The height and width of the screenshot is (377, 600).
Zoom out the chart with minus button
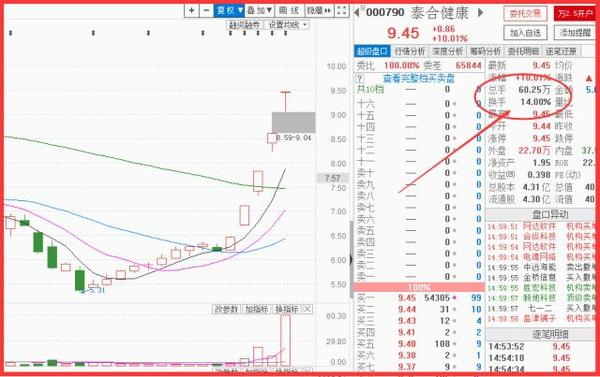pyautogui.click(x=206, y=10)
